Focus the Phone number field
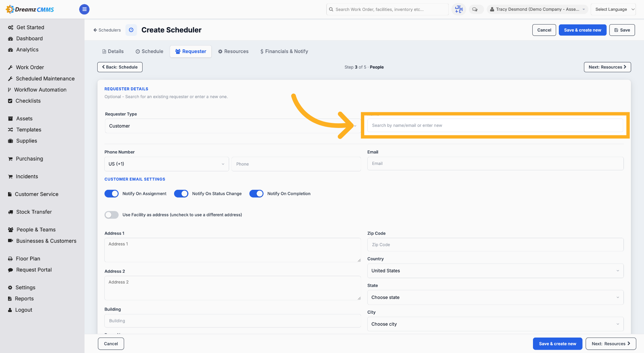 coord(296,164)
